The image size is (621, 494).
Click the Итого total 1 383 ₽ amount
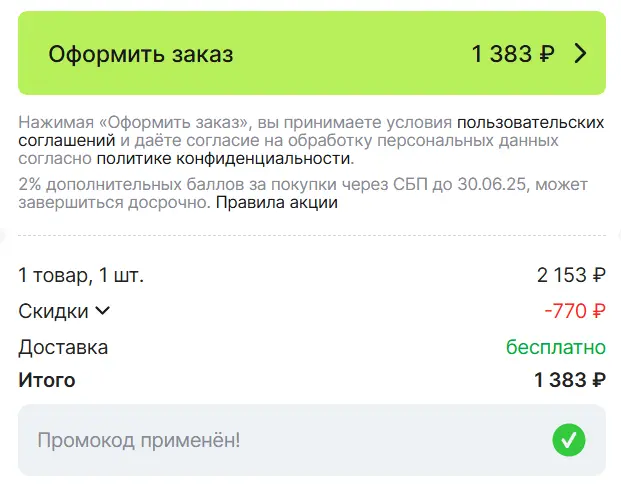(x=570, y=380)
